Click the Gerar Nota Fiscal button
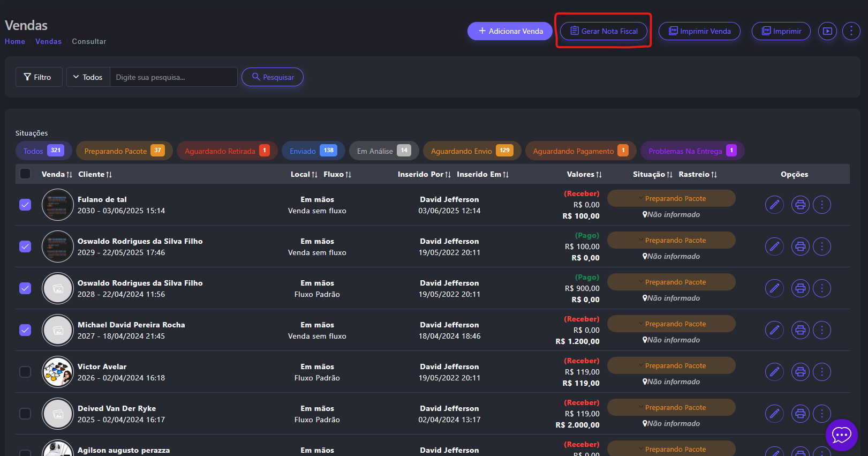This screenshot has height=456, width=868. pyautogui.click(x=603, y=31)
